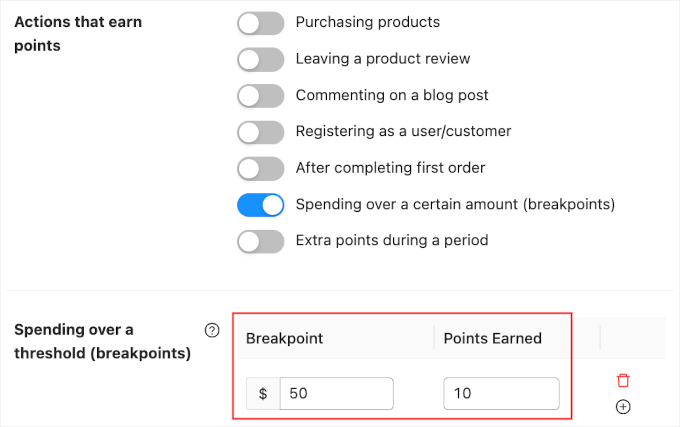The height and width of the screenshot is (427, 680).
Task: Open help tooltip for spending threshold
Action: 211,330
